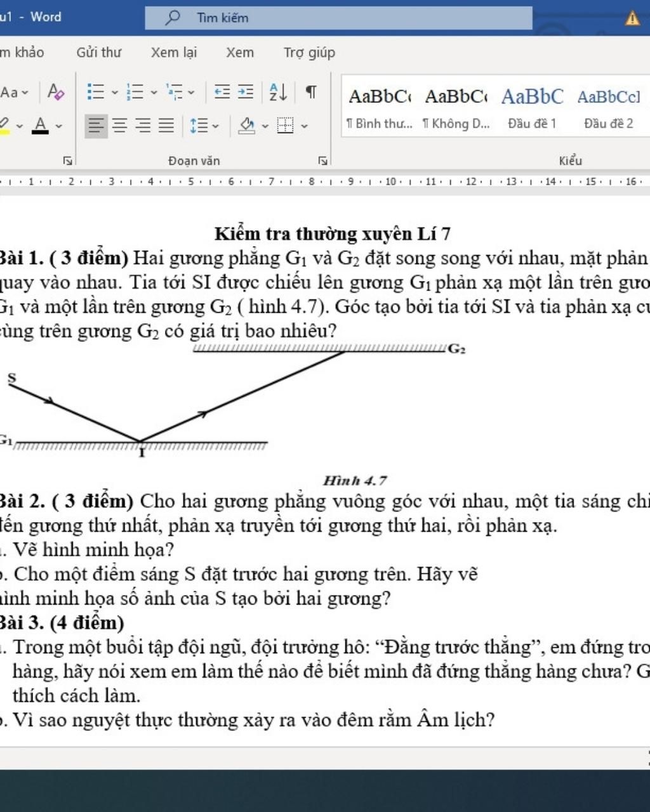Open bullet list style dropdown arrow
This screenshot has width=650, height=812.
(x=115, y=93)
